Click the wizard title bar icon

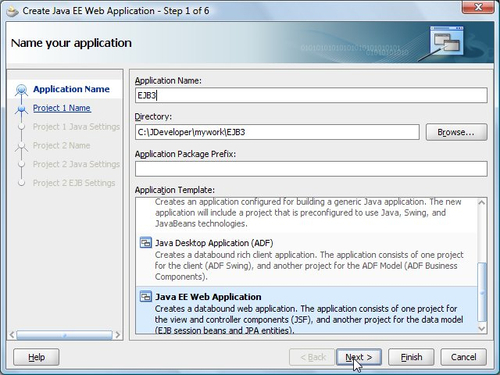[13, 11]
